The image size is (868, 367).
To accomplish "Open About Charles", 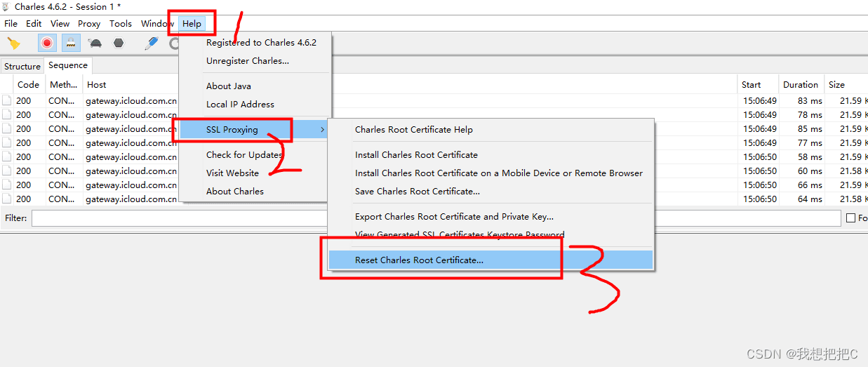I will pos(235,191).
